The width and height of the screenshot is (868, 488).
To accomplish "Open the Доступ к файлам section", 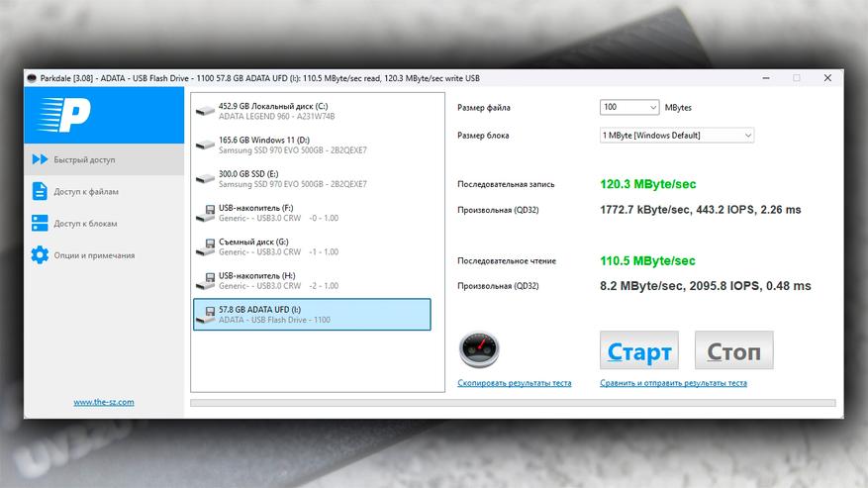I will [104, 192].
